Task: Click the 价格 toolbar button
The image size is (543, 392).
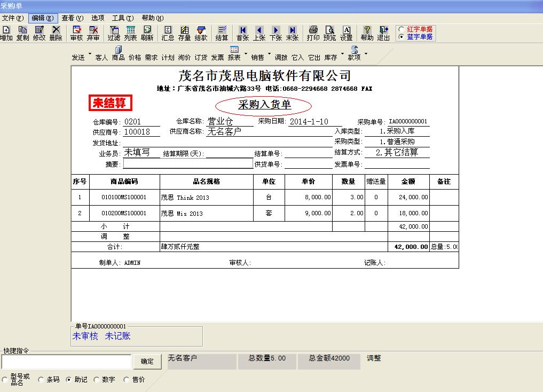Action: [135, 57]
